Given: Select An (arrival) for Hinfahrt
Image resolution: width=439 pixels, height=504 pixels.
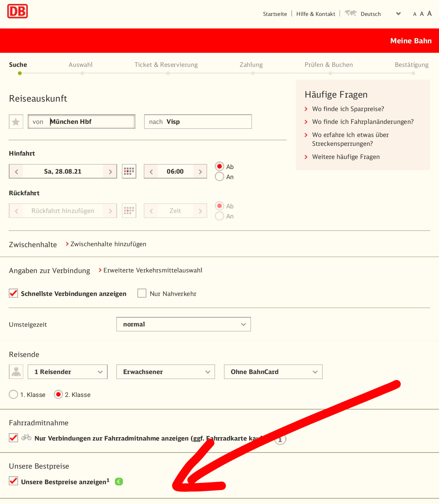Looking at the screenshot, I should (x=220, y=177).
